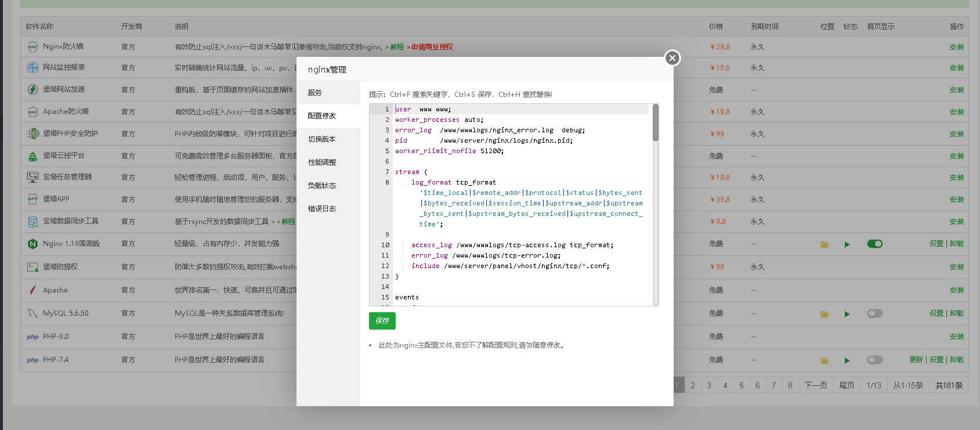This screenshot has height=430, width=980.
Task: Click 安装 for 堡塔网站加速
Action: 957,90
